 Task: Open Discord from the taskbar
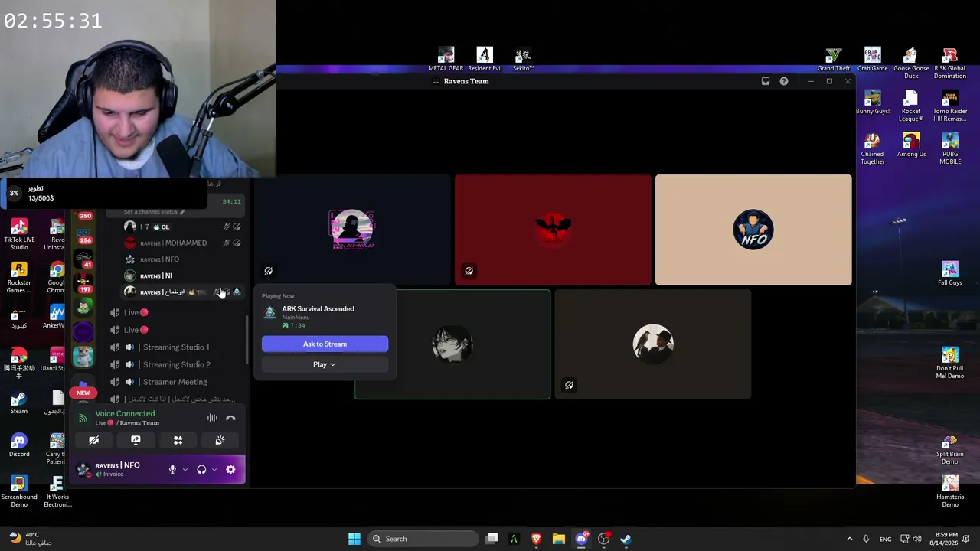tap(581, 539)
